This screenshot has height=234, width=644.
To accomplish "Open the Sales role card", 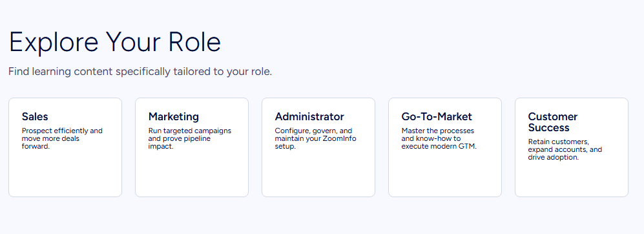I will [65, 147].
